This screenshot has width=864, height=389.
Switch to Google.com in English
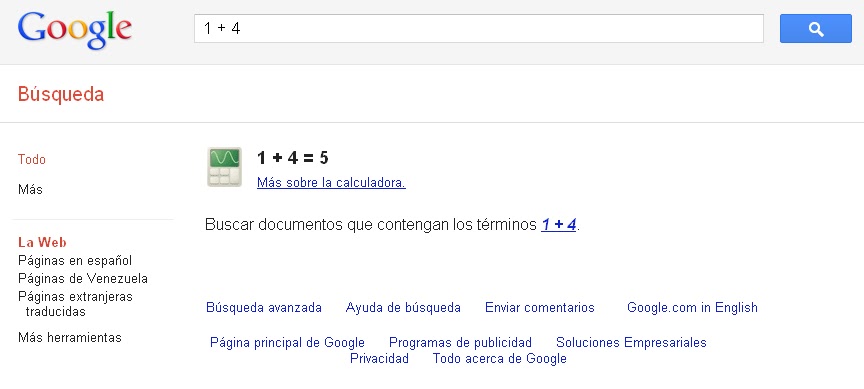[692, 307]
